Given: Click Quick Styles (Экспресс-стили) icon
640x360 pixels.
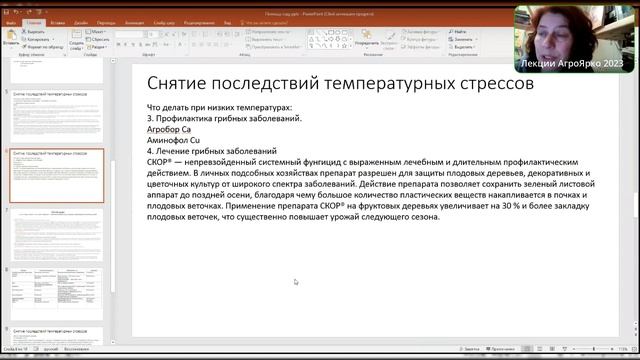Looking at the screenshot, I should click(389, 40).
